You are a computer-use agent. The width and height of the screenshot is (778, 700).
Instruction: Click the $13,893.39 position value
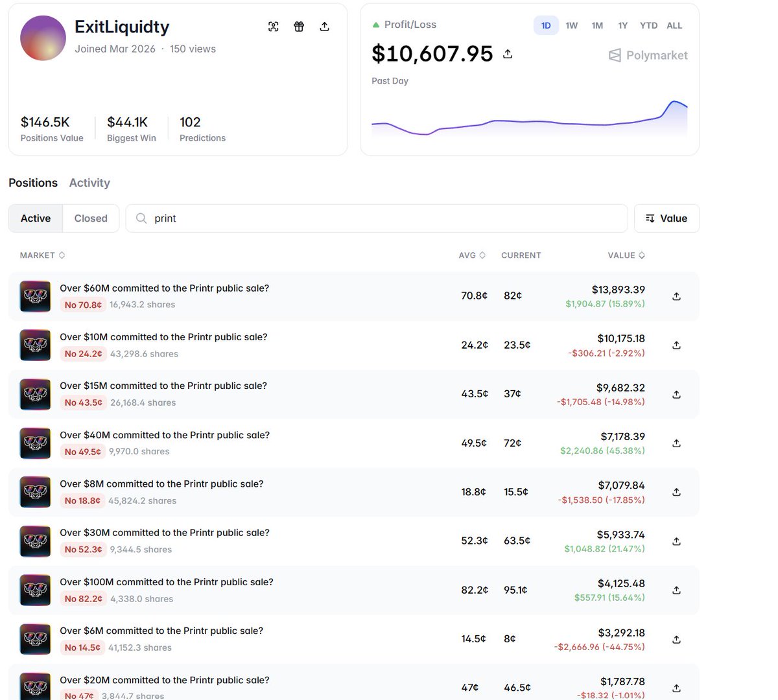pyautogui.click(x=619, y=290)
